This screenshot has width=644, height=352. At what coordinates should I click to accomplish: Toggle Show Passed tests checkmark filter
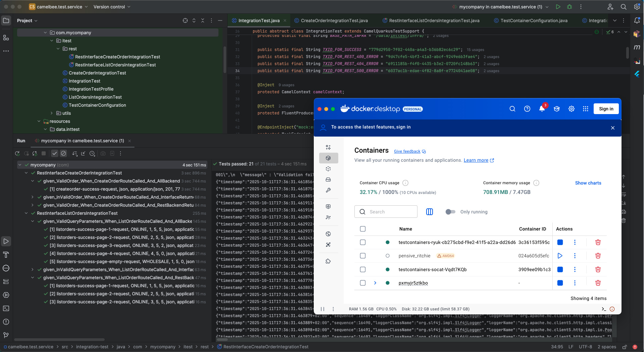pyautogui.click(x=55, y=153)
